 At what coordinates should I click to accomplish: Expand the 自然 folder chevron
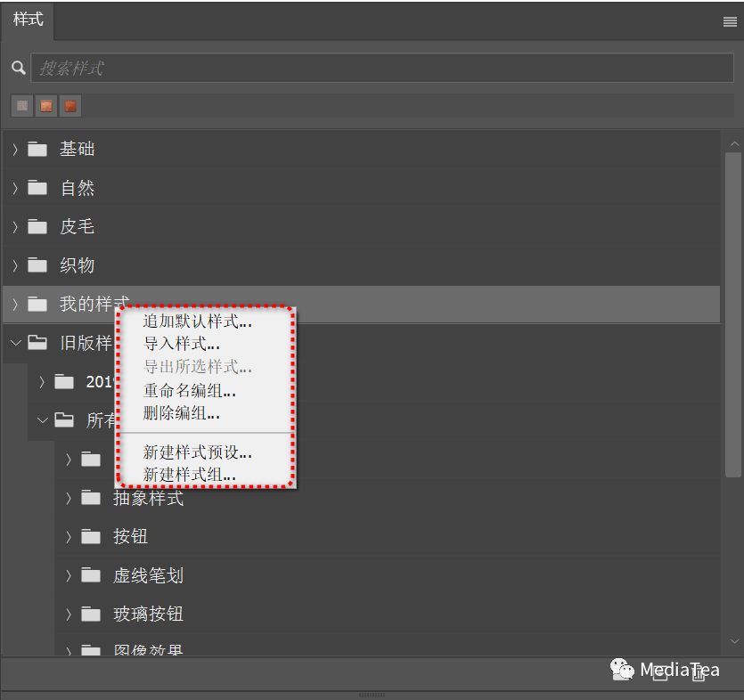point(15,188)
